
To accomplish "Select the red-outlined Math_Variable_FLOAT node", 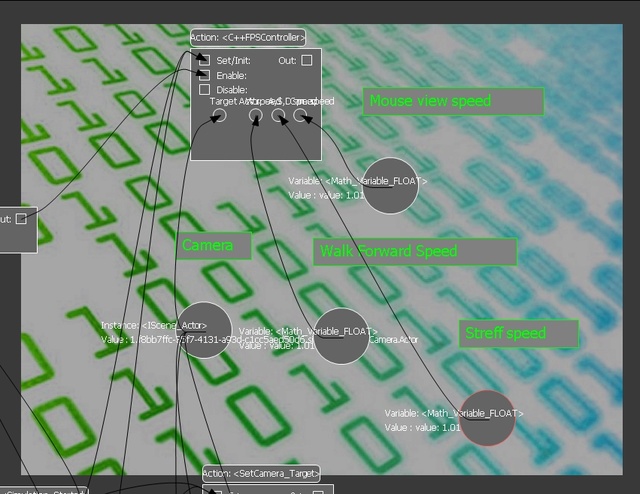I will pos(487,418).
